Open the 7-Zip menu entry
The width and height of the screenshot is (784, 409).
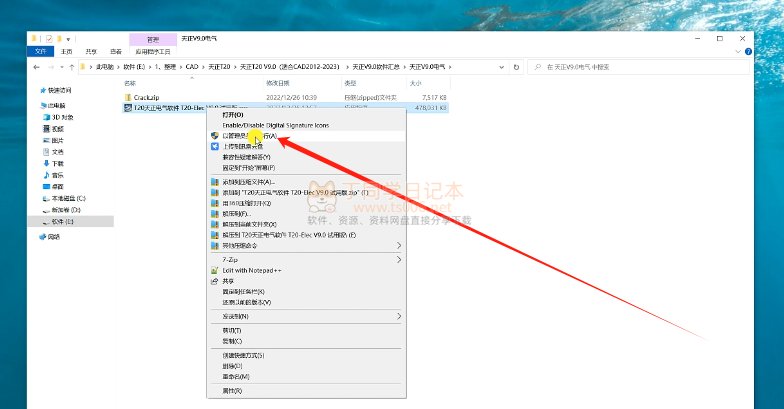pyautogui.click(x=230, y=260)
